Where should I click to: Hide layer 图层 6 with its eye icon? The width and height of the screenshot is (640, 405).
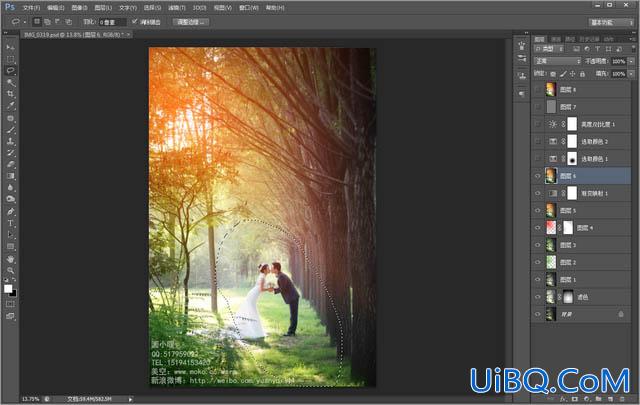(x=538, y=176)
